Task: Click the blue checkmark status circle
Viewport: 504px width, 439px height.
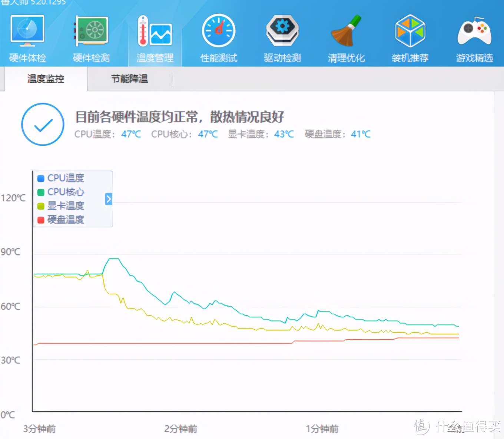Action: point(43,124)
